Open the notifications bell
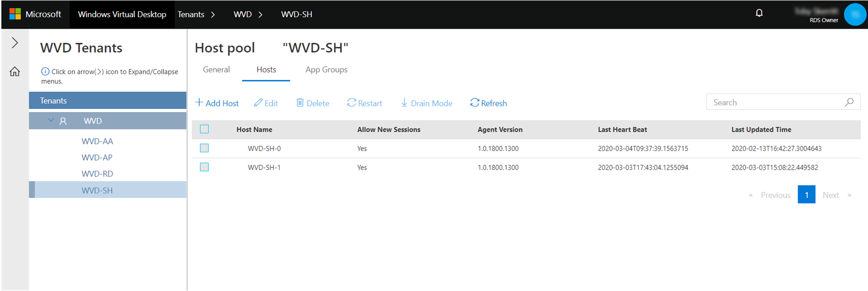 pyautogui.click(x=759, y=13)
